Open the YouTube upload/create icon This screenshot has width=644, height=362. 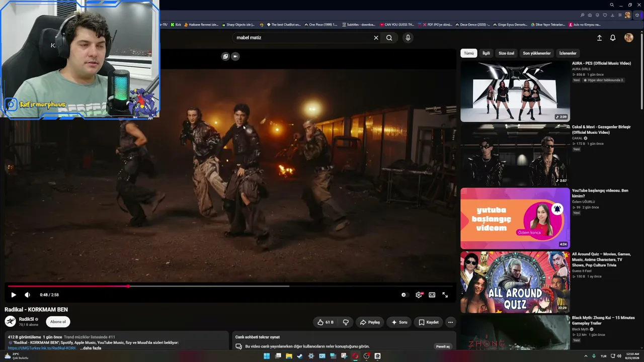point(599,38)
